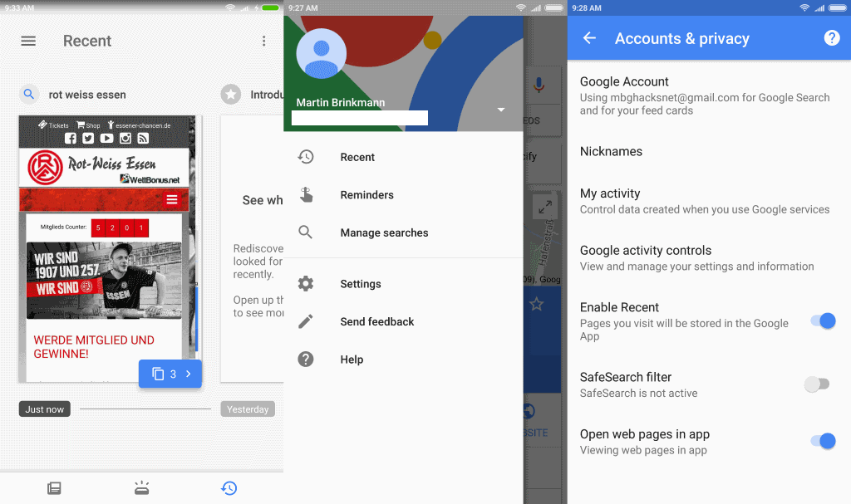851x504 pixels.
Task: Go back from Accounts & privacy
Action: pos(589,38)
